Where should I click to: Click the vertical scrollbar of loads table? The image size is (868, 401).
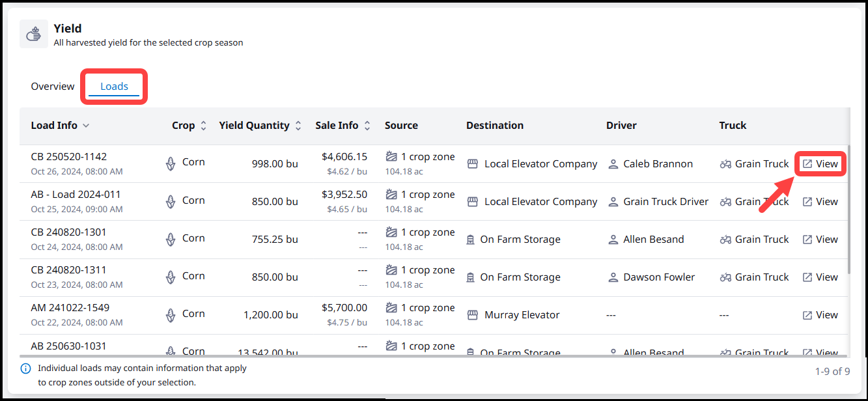point(848,208)
